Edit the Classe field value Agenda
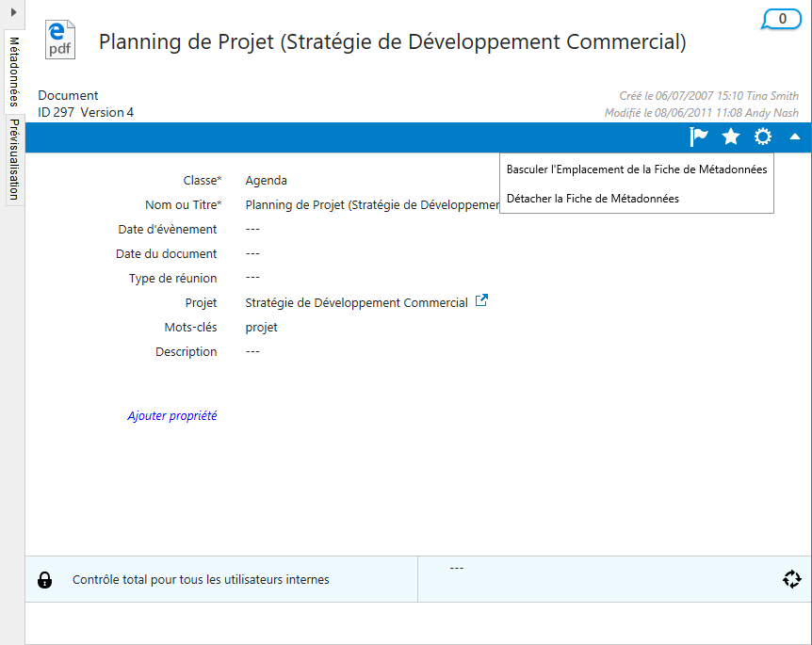812x645 pixels. (x=266, y=181)
